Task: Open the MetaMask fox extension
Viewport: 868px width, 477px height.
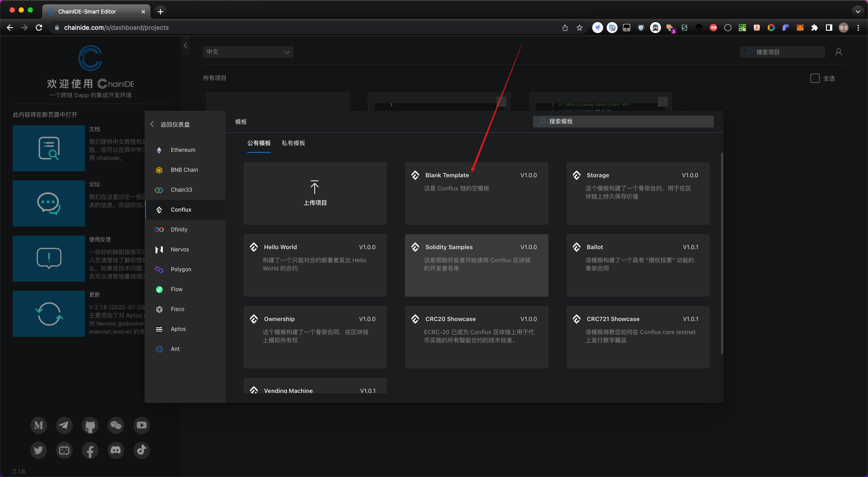Action: click(800, 28)
